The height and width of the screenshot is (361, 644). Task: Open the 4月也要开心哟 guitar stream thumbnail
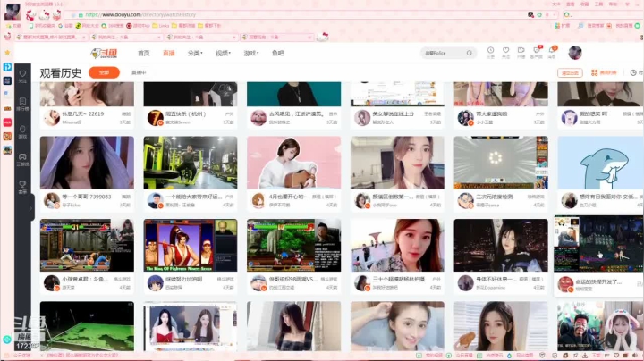[x=294, y=163]
